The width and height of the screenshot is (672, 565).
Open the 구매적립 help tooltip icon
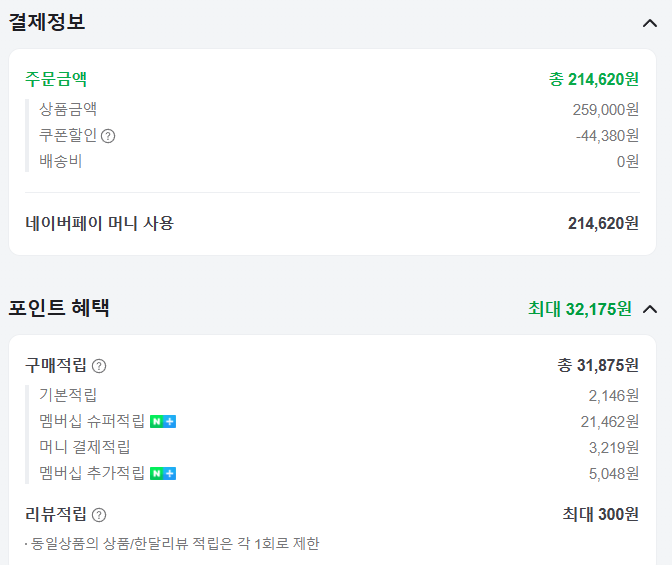tap(99, 366)
